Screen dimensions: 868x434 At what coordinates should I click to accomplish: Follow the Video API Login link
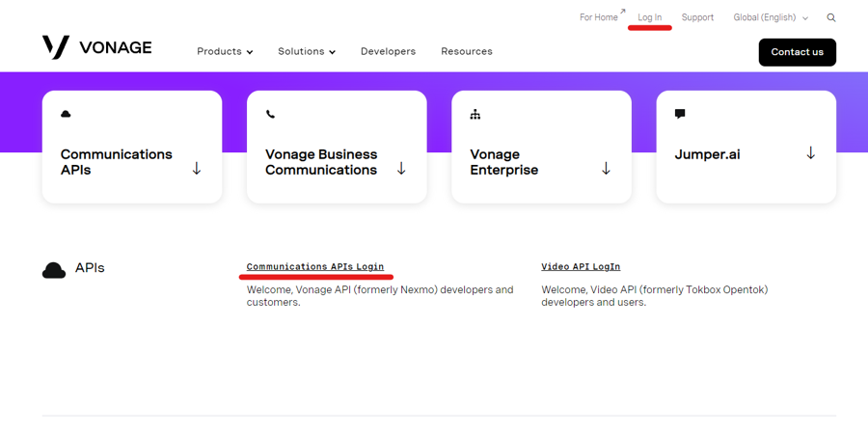coord(581,267)
